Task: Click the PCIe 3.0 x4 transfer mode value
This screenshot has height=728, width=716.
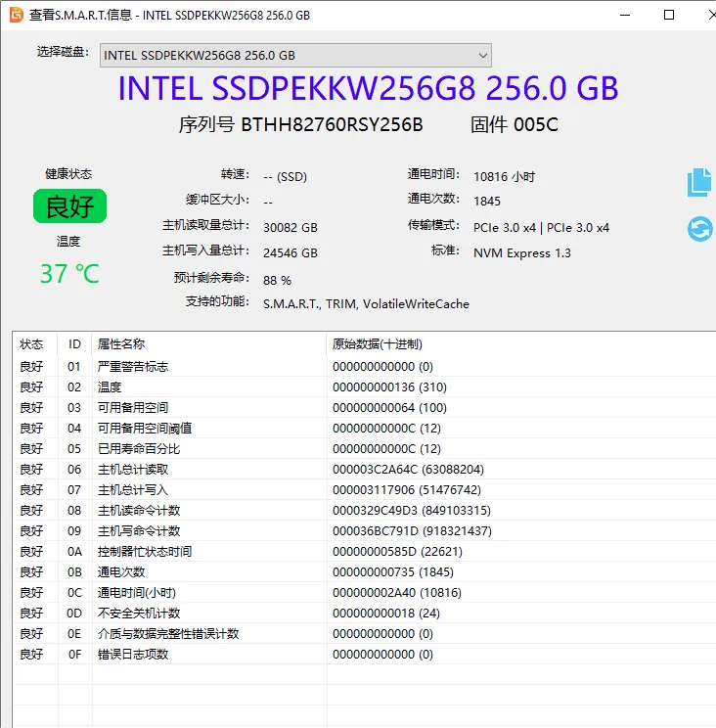Action: point(541,228)
